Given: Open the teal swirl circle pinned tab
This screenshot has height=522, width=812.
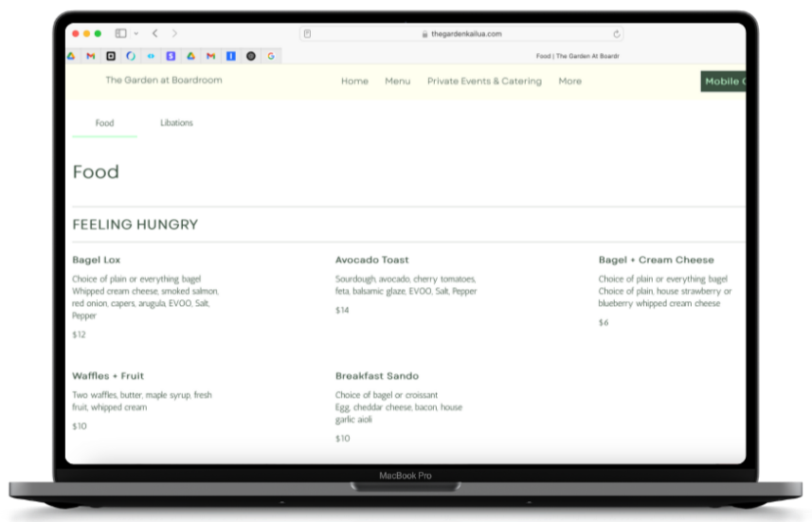Looking at the screenshot, I should 131,56.
